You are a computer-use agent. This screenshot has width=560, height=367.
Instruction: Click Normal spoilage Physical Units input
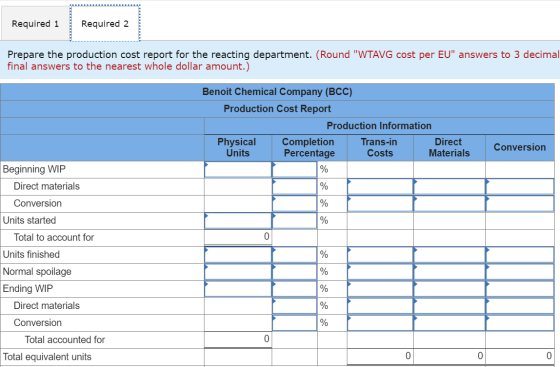click(238, 272)
